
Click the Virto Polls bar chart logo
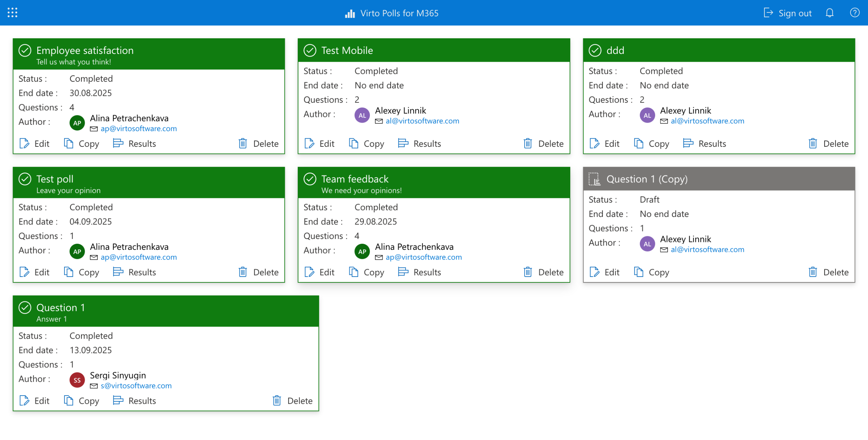tap(350, 13)
